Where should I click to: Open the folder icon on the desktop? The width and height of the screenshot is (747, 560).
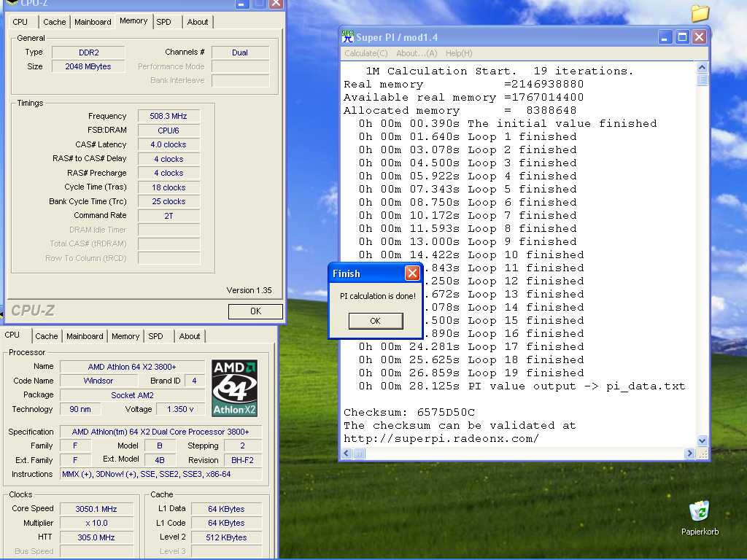click(700, 13)
